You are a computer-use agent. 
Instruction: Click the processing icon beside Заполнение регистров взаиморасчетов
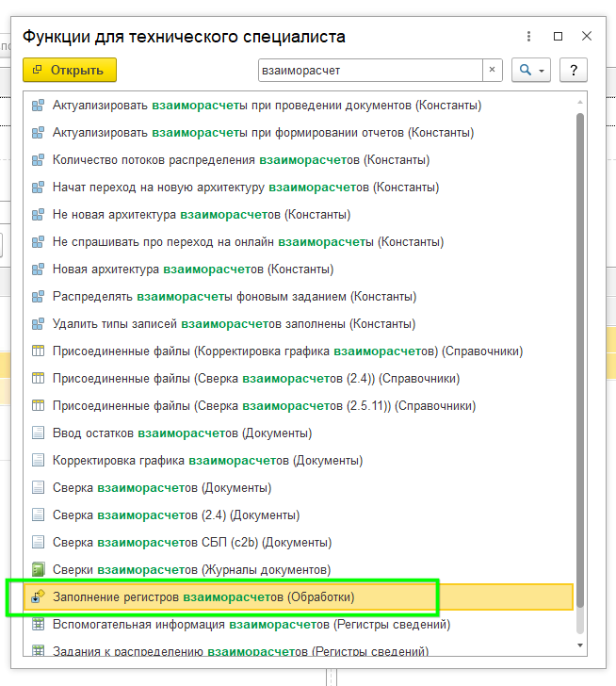38,596
